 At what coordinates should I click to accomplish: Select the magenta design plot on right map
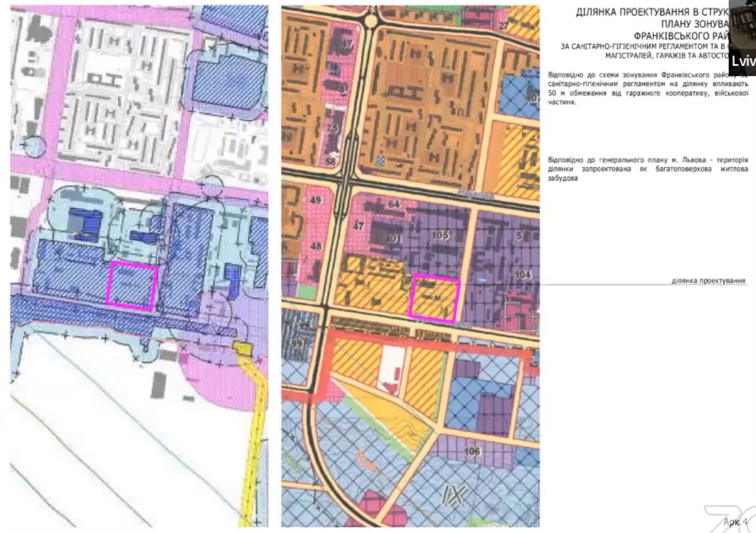(x=435, y=298)
